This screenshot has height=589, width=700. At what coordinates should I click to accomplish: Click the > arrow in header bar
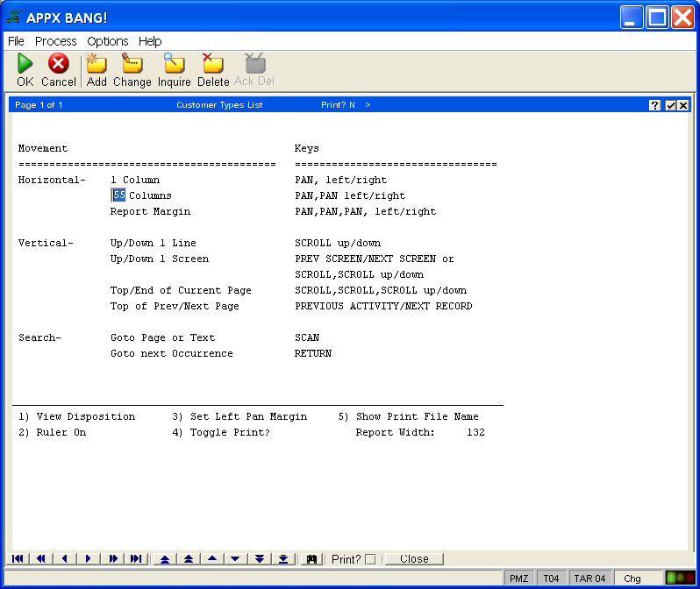click(x=368, y=105)
